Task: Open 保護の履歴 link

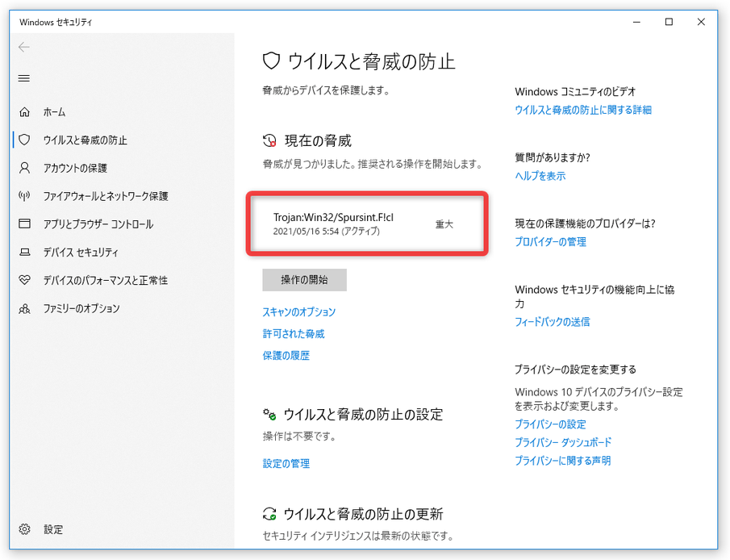Action: (x=286, y=356)
